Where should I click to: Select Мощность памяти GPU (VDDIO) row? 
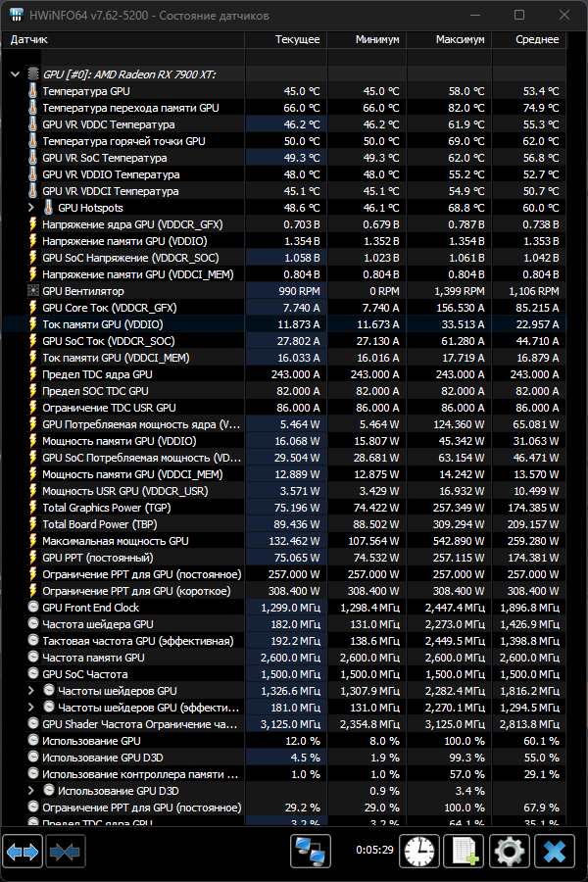pos(284,440)
